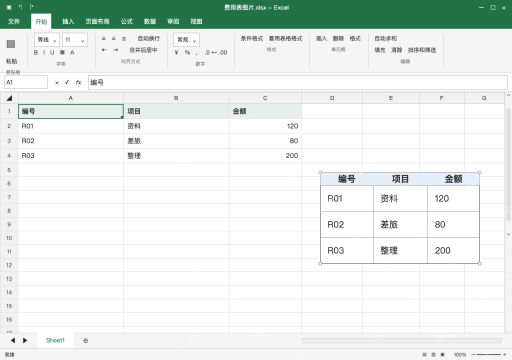Switch to the Page Layout (页面布局) tab
Screen dimensions: 512x360
point(97,21)
